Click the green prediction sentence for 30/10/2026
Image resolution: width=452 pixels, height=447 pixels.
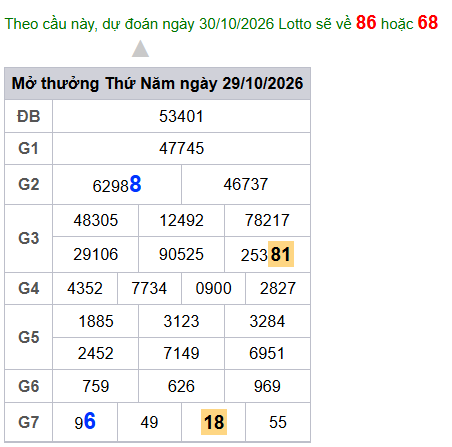coord(221,23)
